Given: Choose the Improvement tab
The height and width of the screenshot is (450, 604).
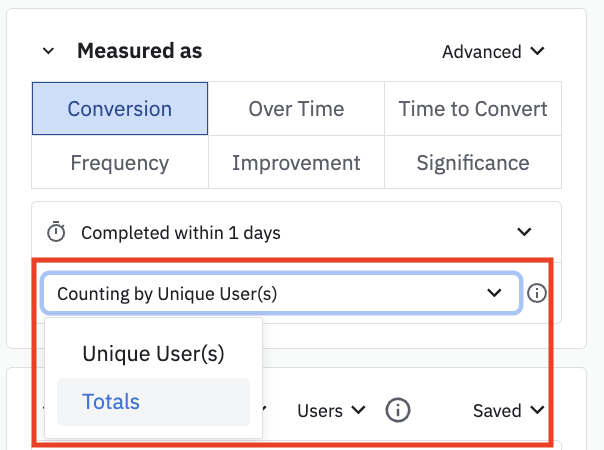Looking at the screenshot, I should pyautogui.click(x=296, y=162).
